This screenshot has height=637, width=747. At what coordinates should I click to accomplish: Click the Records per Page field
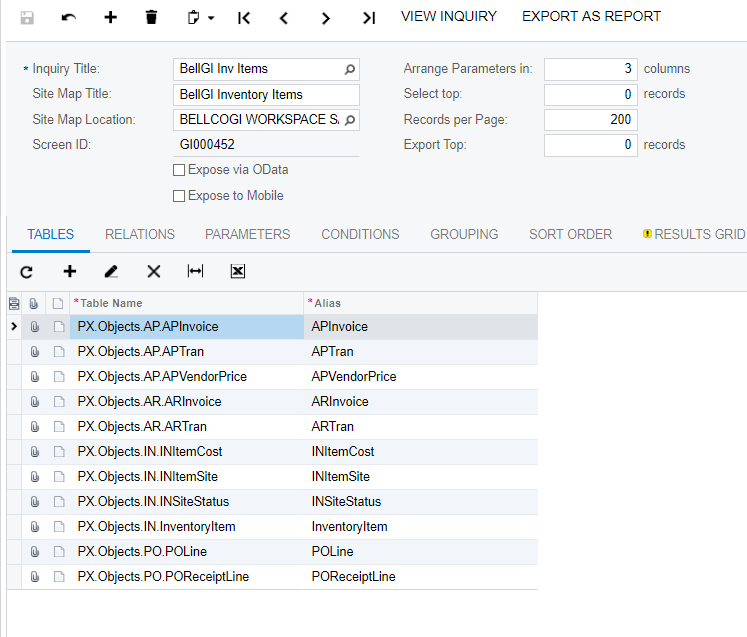pos(590,120)
